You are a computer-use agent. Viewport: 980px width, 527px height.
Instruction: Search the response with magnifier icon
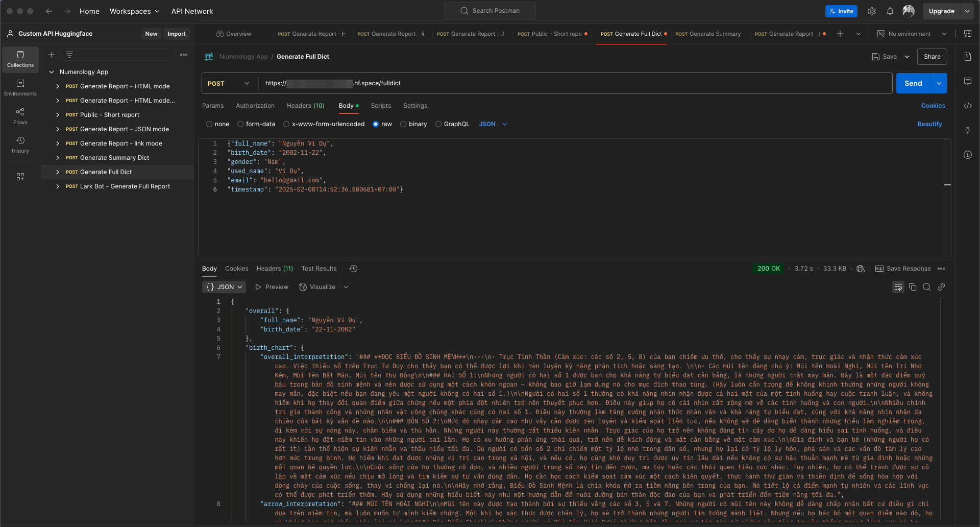pos(927,287)
